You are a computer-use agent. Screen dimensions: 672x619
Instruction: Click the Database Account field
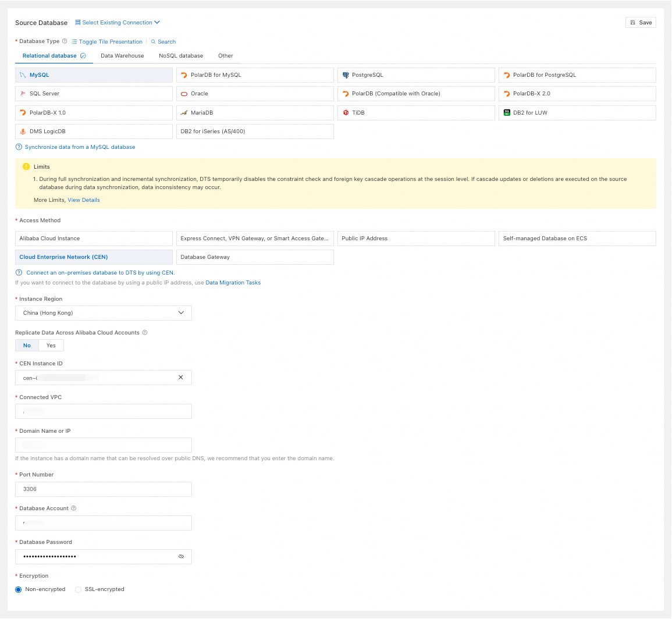104,524
